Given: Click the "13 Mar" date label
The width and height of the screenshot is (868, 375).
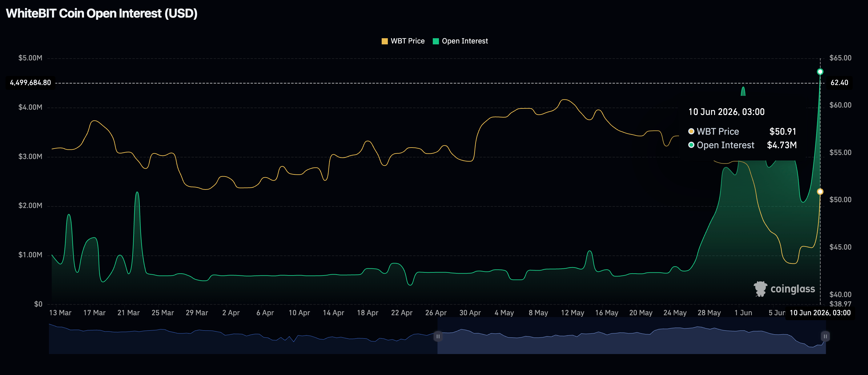Looking at the screenshot, I should 60,313.
